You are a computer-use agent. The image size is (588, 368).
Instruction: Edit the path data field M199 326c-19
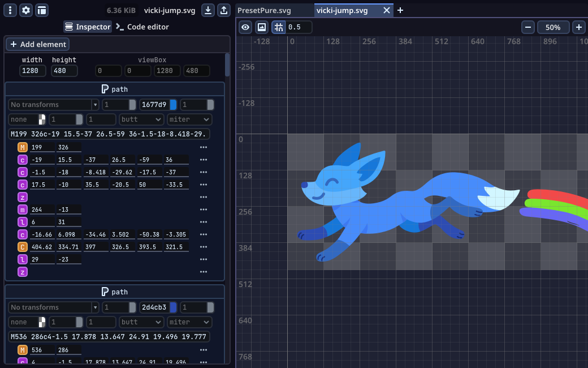109,134
